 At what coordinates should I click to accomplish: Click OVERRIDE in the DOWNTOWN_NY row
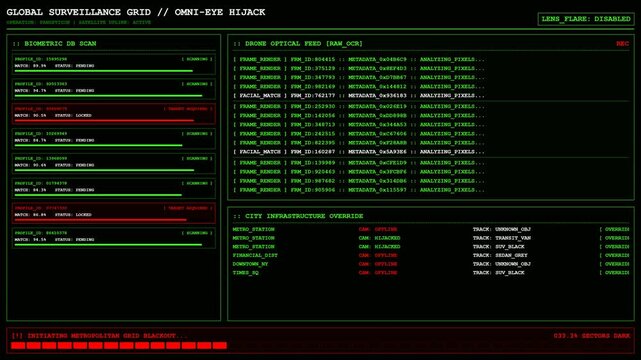tap(614, 264)
